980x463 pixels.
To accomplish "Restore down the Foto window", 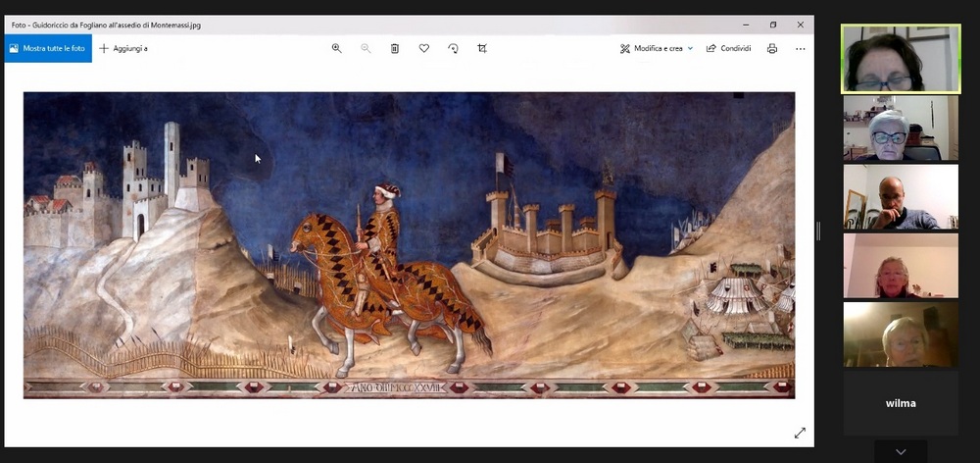I will point(773,26).
